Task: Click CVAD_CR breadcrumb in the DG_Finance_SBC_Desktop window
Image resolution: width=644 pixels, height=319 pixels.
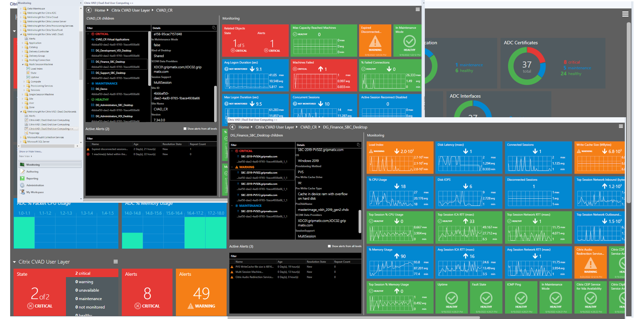Action: click(308, 127)
